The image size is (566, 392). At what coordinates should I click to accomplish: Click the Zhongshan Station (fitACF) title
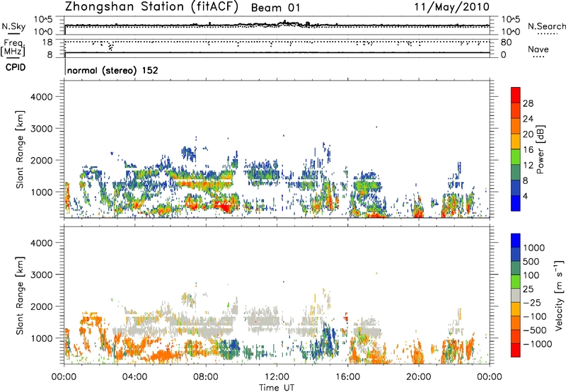(151, 6)
